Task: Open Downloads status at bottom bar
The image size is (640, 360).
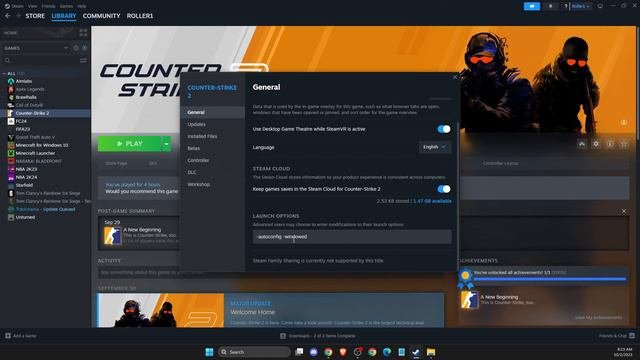Action: click(x=318, y=336)
